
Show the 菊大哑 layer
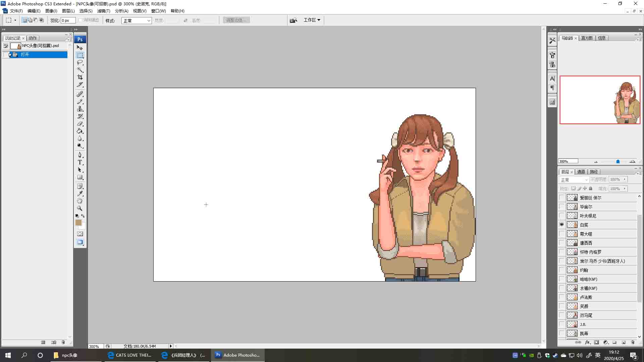(x=561, y=234)
